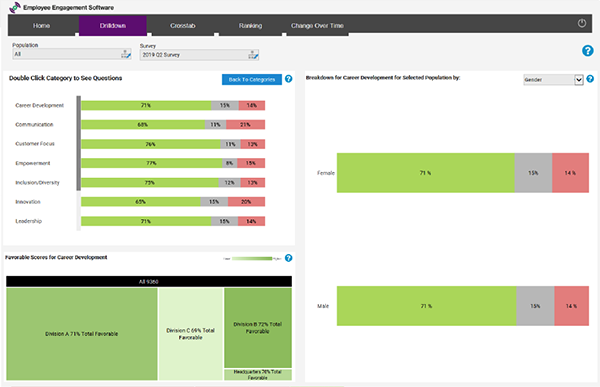Open the 2019 Q2 Survey selector
The image size is (600, 387).
coord(199,55)
